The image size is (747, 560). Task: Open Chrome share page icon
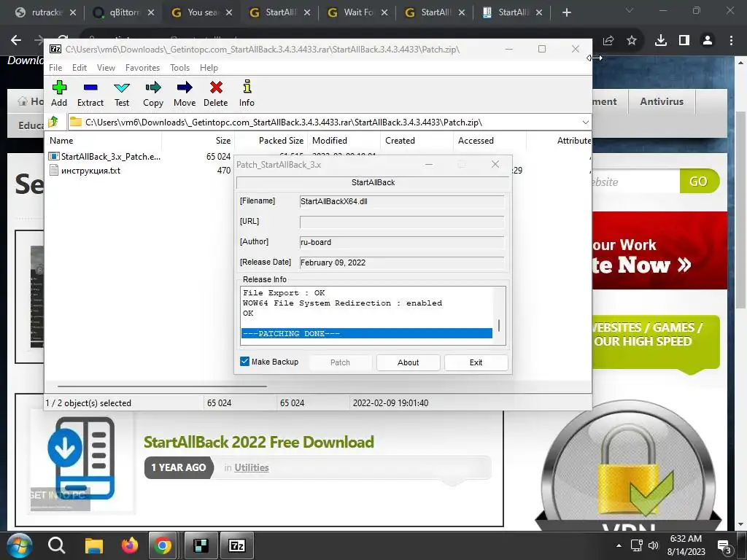(x=608, y=41)
